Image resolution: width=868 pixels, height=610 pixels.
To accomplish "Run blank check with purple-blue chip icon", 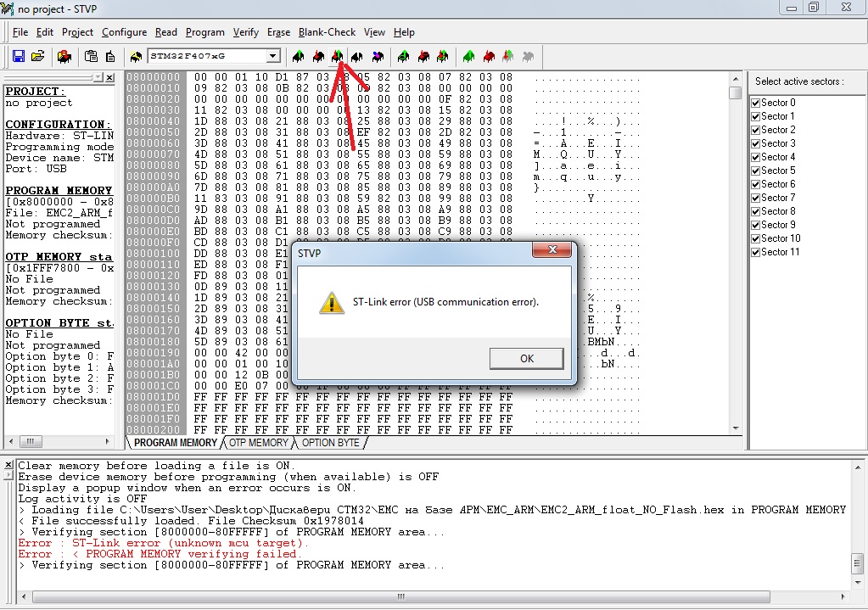I will [378, 57].
